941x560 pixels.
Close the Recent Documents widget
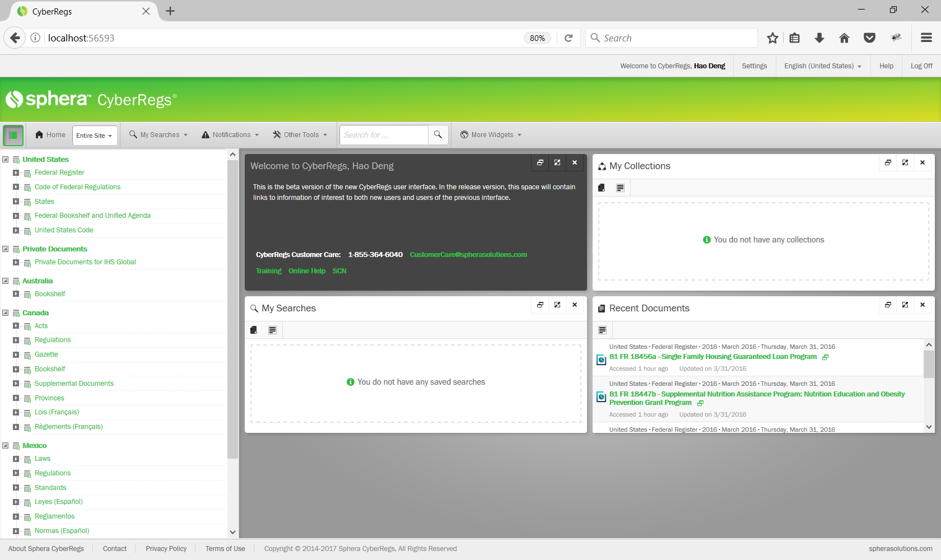[923, 305]
